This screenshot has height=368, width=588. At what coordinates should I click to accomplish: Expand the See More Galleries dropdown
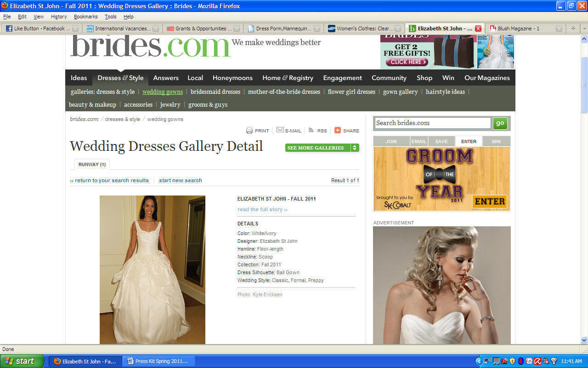[354, 148]
